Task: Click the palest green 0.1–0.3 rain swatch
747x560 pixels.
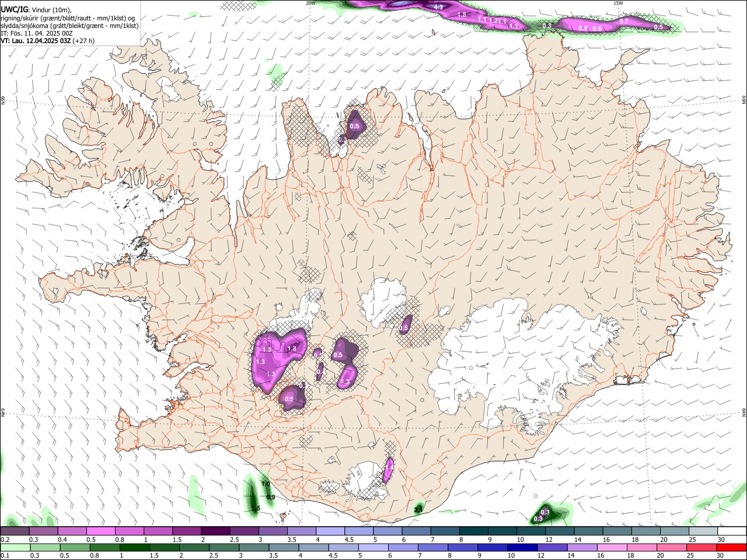Action: [x=16, y=547]
